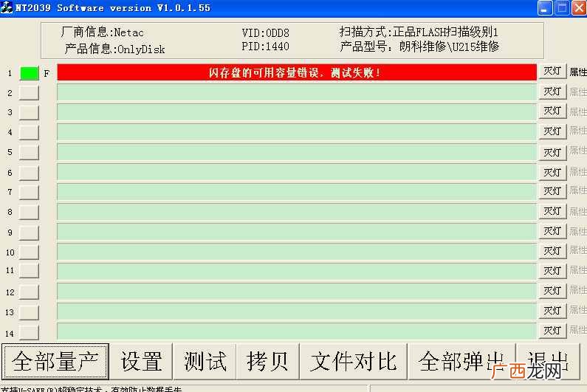
Task: Click the port 3 status box
Action: [30, 113]
